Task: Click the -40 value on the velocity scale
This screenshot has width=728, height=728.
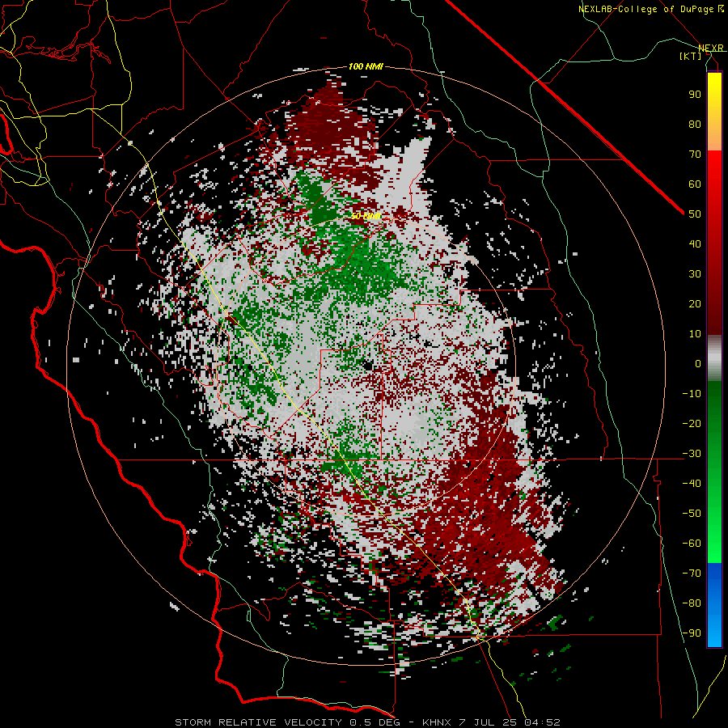Action: 692,484
